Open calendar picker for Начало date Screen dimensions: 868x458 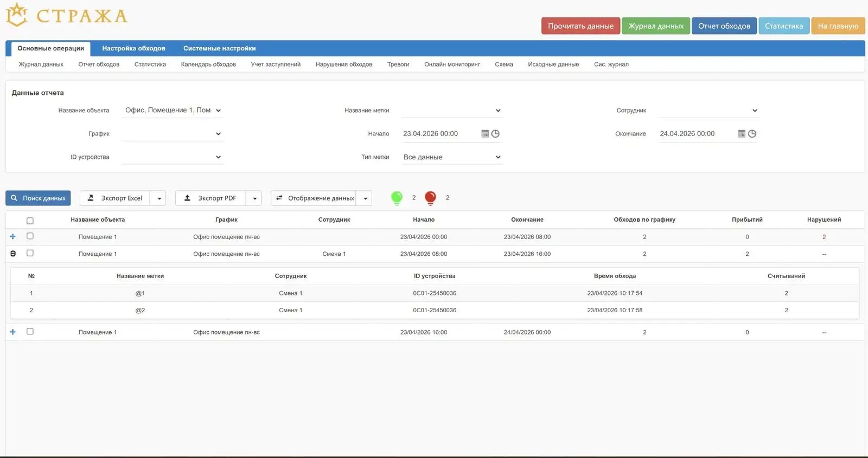click(x=485, y=134)
